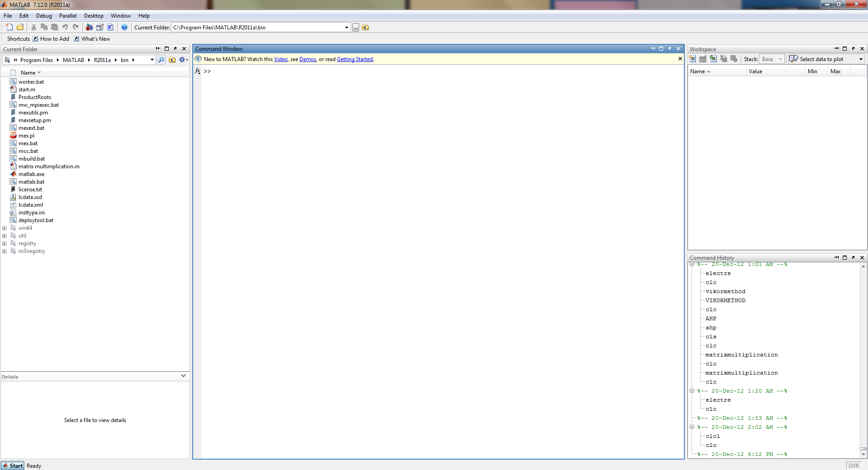Select start.m file
This screenshot has width=868, height=470.
click(27, 90)
